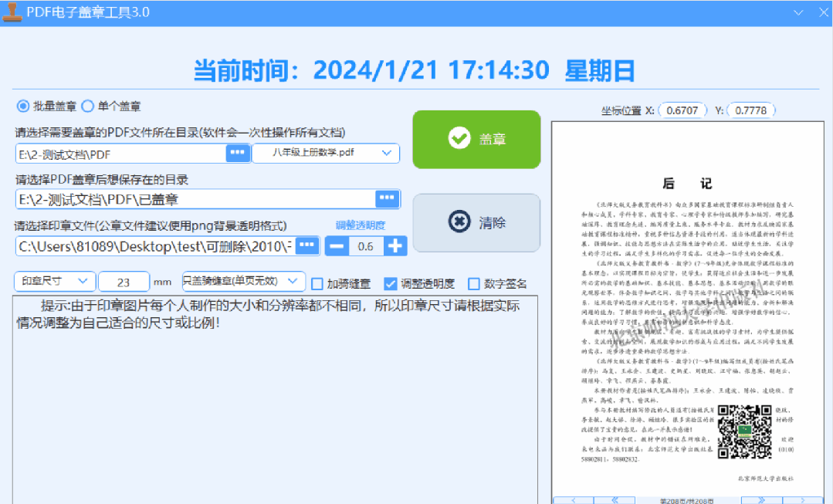
Task: Click the 清除 clear button
Action: [476, 222]
